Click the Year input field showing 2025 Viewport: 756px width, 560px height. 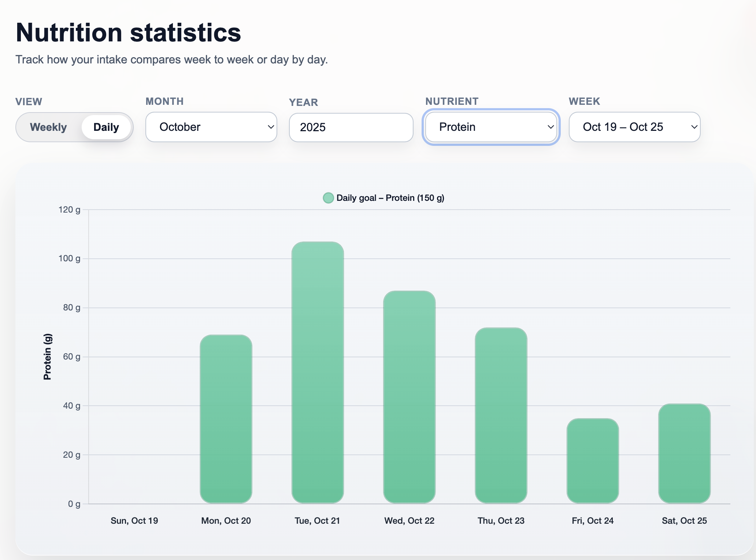350,127
